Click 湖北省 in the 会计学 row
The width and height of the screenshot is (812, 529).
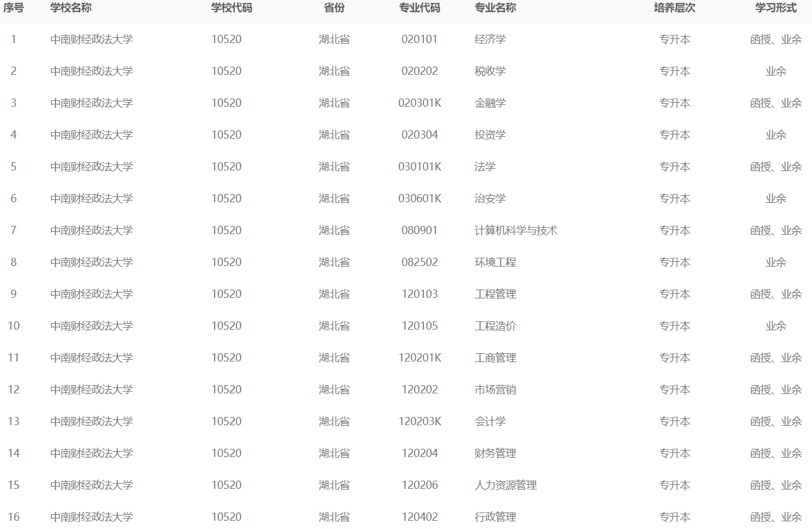coord(334,422)
